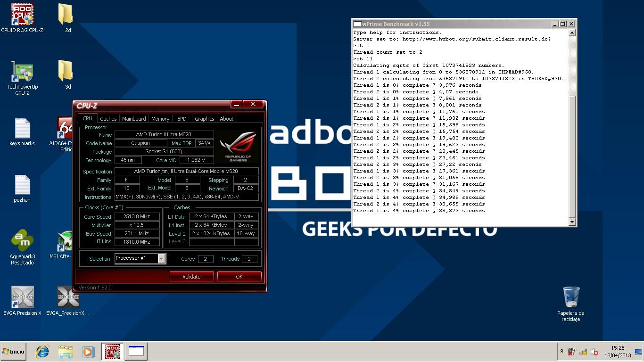Screen dimensions: 644x362
Task: Click the Multiplier value x 12.5
Action: (x=137, y=225)
